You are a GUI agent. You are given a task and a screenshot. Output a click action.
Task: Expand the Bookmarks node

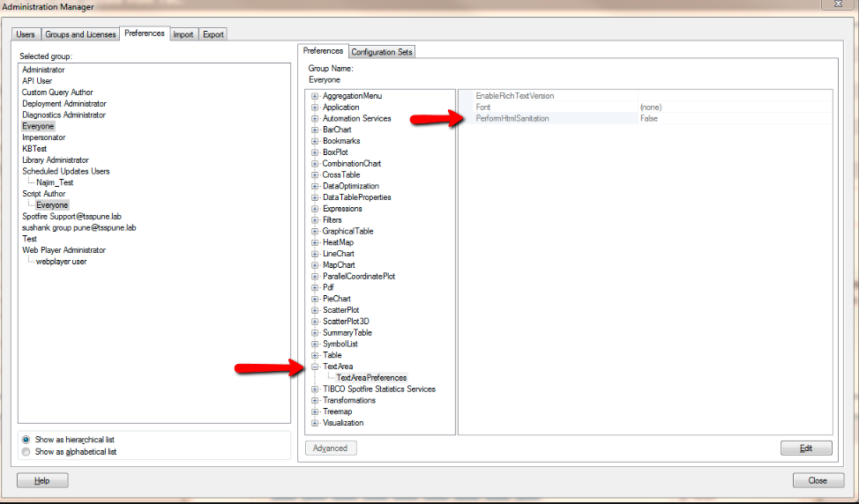[315, 141]
